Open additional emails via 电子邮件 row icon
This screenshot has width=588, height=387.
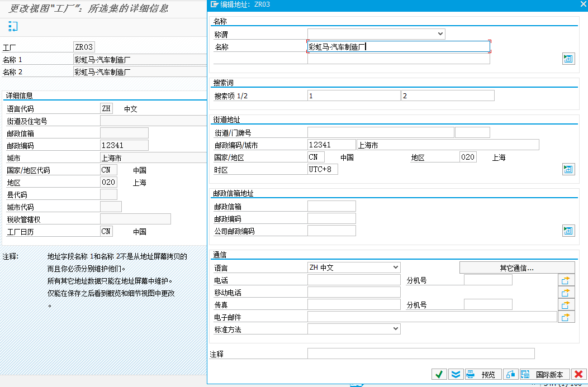tap(566, 317)
